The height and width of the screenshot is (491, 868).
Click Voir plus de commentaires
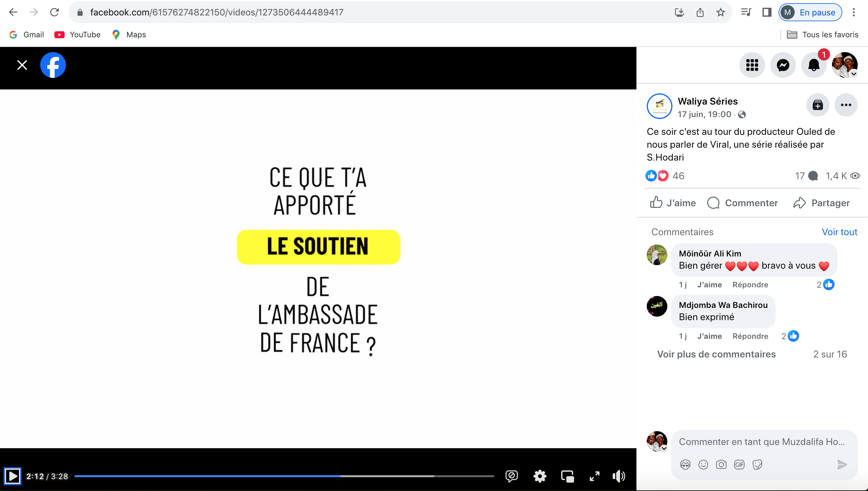(716, 354)
